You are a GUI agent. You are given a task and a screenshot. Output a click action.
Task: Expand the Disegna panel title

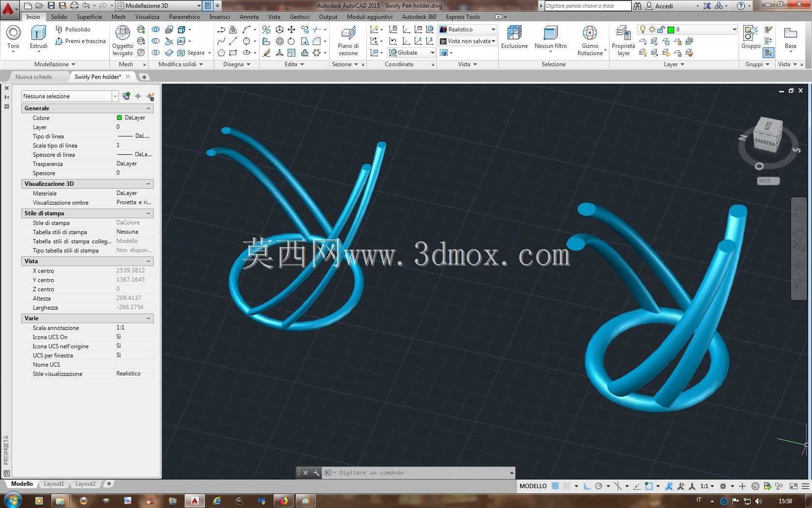(236, 64)
